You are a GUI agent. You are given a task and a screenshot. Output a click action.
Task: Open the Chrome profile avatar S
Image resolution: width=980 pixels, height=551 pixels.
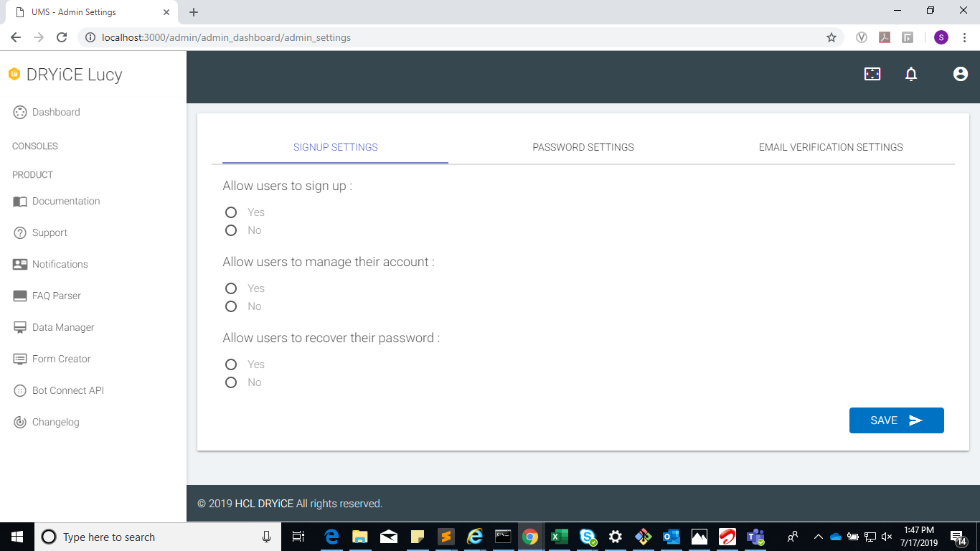click(941, 37)
